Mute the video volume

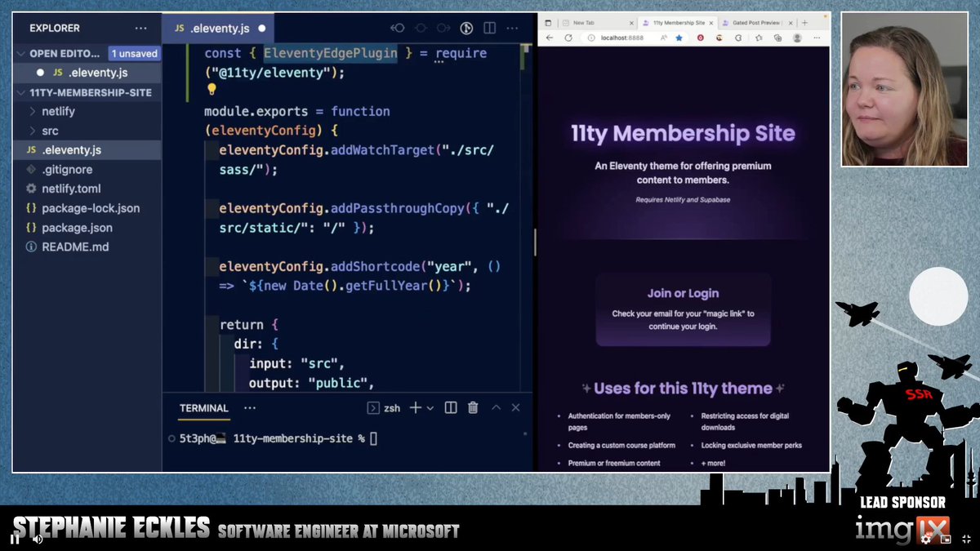tap(38, 539)
